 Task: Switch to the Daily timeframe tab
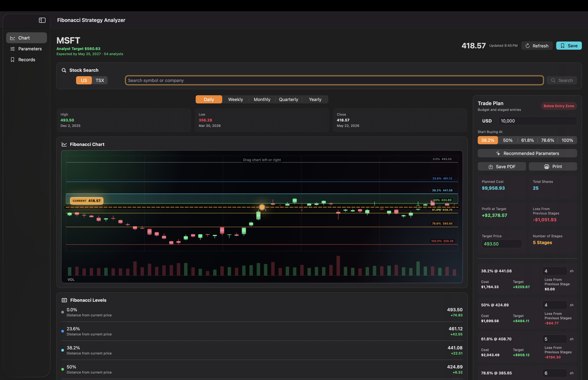pyautogui.click(x=209, y=100)
